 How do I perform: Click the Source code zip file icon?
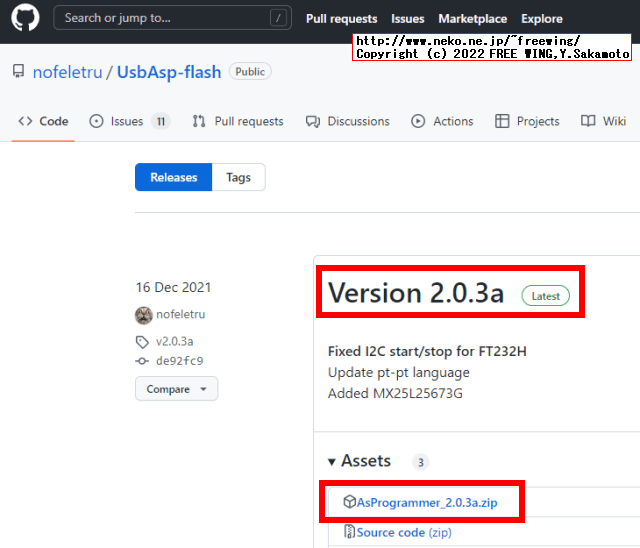[349, 533]
